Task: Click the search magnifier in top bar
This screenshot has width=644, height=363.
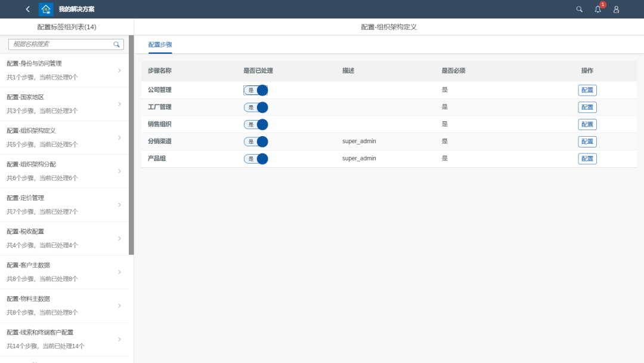Action: coord(579,9)
